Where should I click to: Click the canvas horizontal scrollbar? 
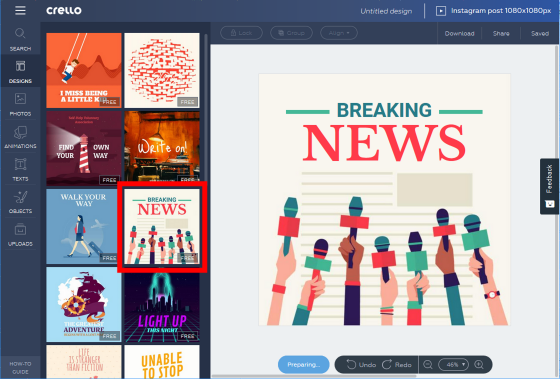(x=314, y=376)
